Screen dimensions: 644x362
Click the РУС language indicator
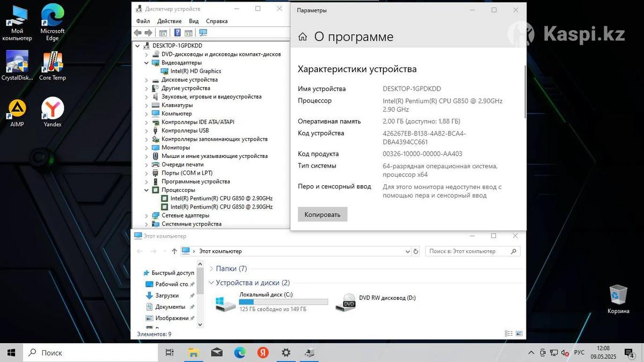click(579, 353)
